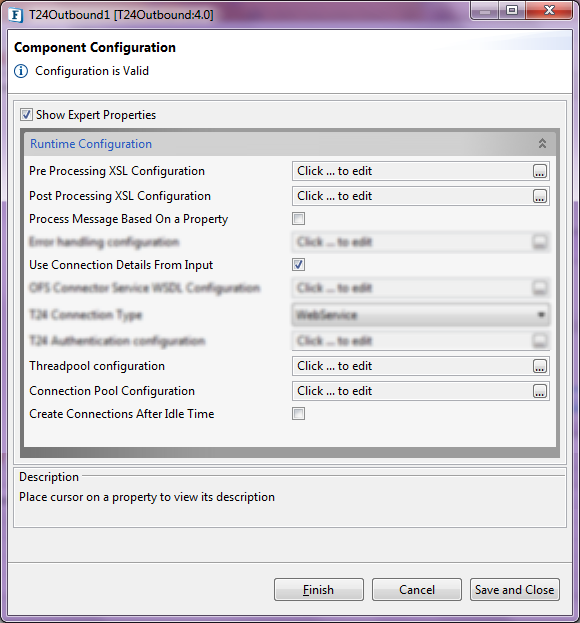The width and height of the screenshot is (580, 623).
Task: Click the Cancel button
Action: [417, 590]
